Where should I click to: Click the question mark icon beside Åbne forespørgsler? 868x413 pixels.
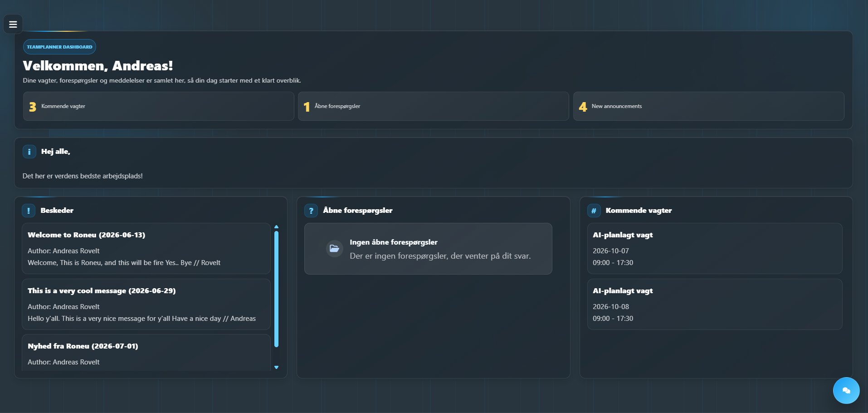coord(311,211)
